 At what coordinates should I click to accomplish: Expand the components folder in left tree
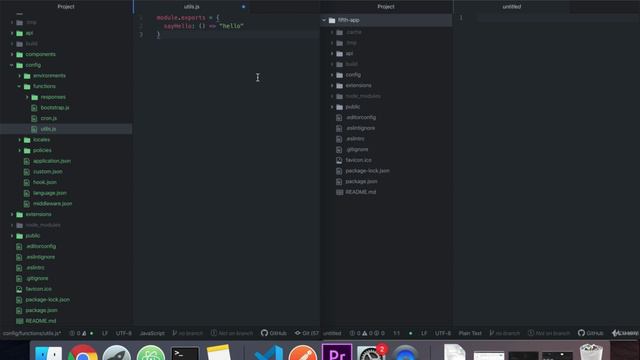coord(12,54)
